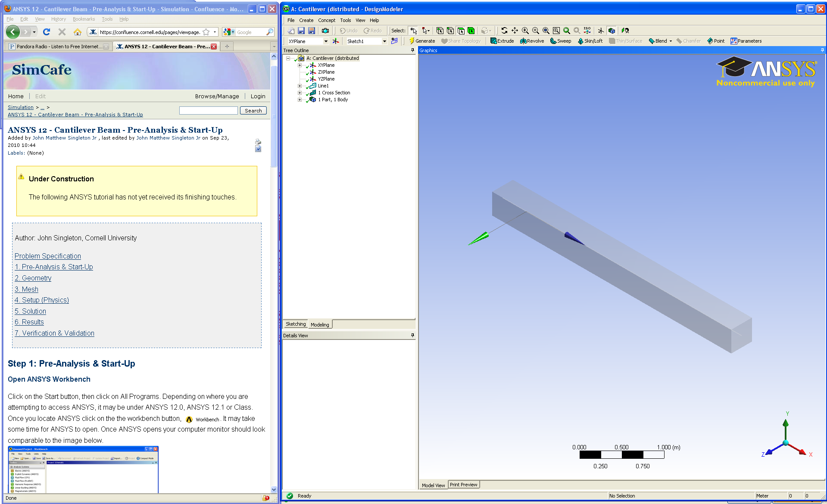Open Firefox search engine dropdown
The image size is (827, 504).
(x=228, y=32)
